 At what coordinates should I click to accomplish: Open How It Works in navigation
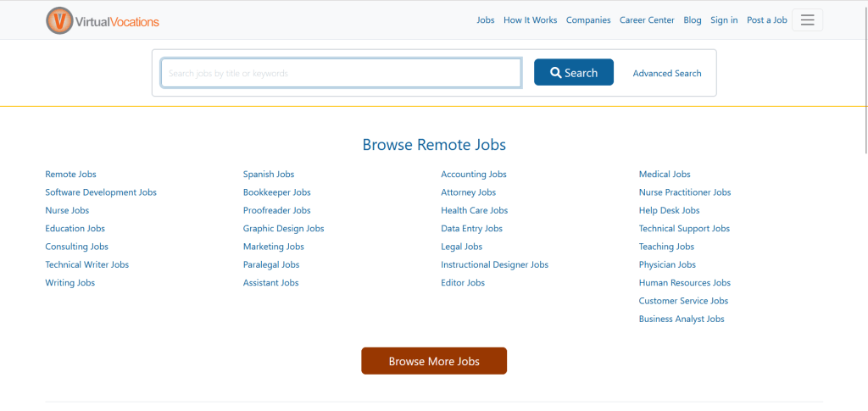[x=531, y=19]
